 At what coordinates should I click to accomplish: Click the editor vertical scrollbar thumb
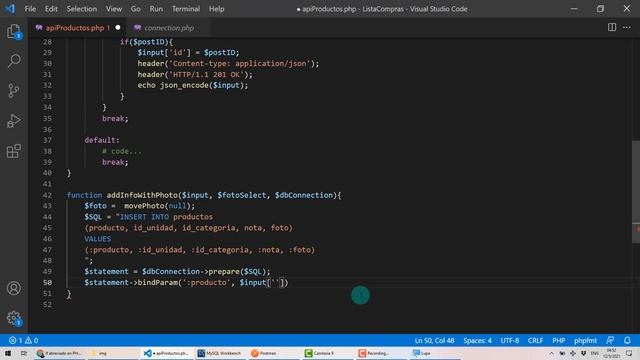point(636,192)
